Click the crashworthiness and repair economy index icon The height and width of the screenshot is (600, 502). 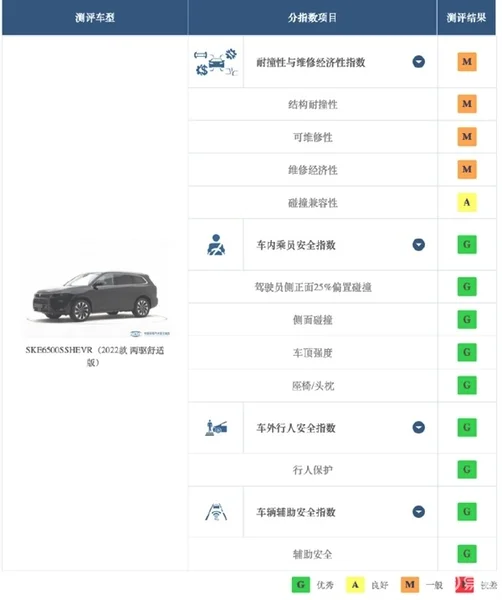click(x=216, y=62)
